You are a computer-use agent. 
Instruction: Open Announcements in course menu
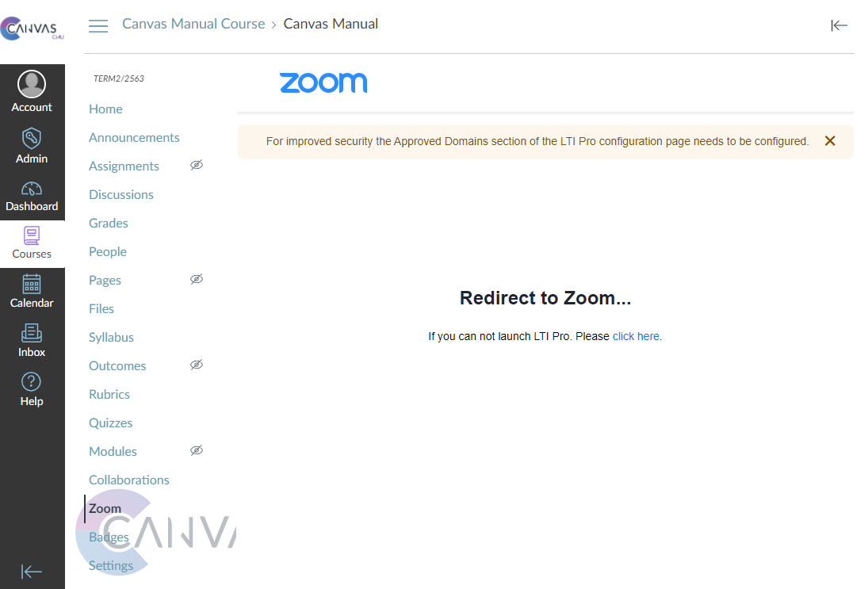[134, 137]
